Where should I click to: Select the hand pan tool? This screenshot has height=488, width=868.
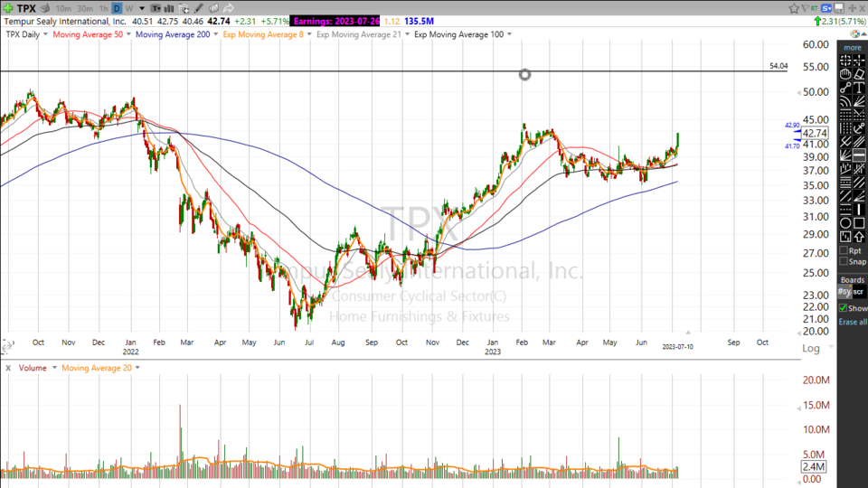pyautogui.click(x=845, y=73)
